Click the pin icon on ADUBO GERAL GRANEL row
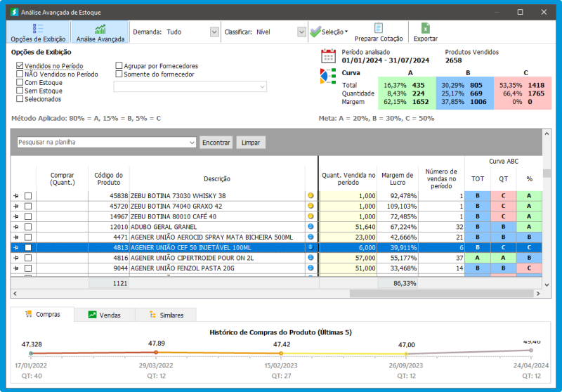Image resolution: width=562 pixels, height=392 pixels. tap(16, 227)
